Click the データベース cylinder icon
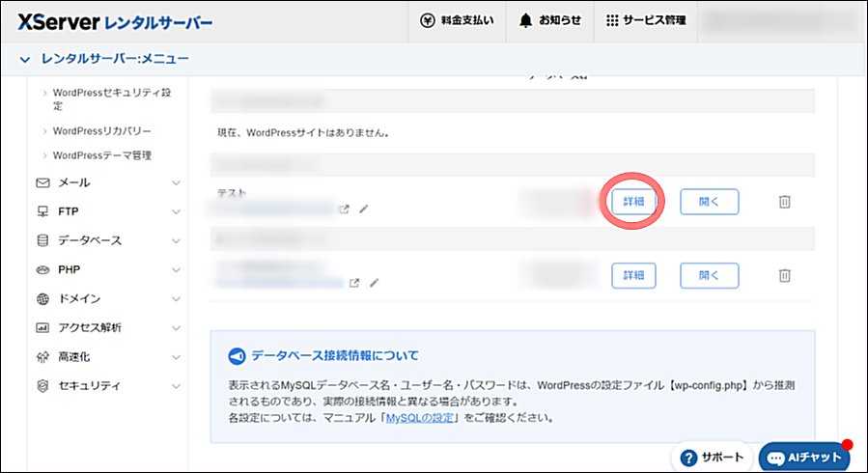Screen dimensions: 868x473 coord(42,240)
